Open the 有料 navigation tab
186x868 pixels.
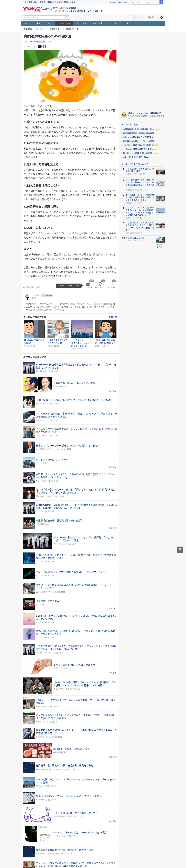tap(128, 24)
